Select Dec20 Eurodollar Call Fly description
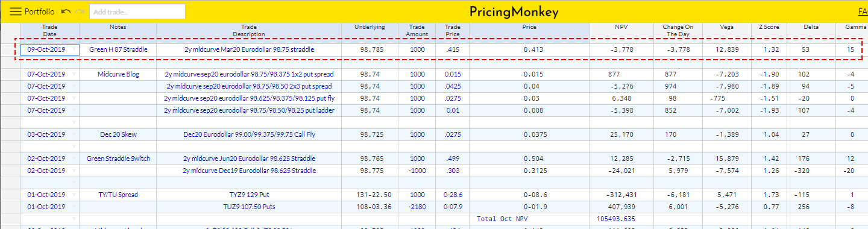868x229 pixels. [x=249, y=134]
